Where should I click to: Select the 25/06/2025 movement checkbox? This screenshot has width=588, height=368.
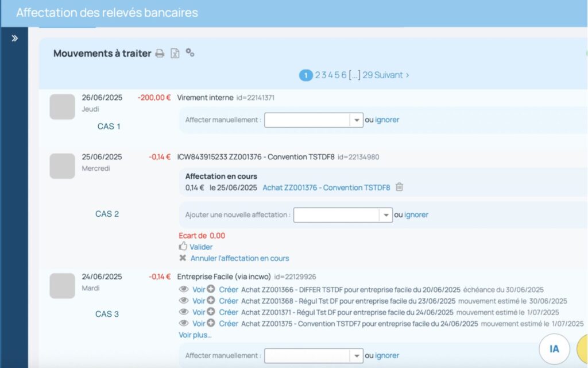click(x=62, y=166)
